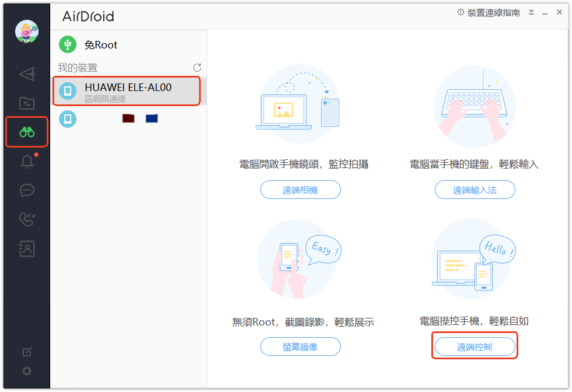This screenshot has width=572, height=392.
Task: Click the text 無須Root，截圖錄影，輕鬆展示
Action: click(303, 322)
